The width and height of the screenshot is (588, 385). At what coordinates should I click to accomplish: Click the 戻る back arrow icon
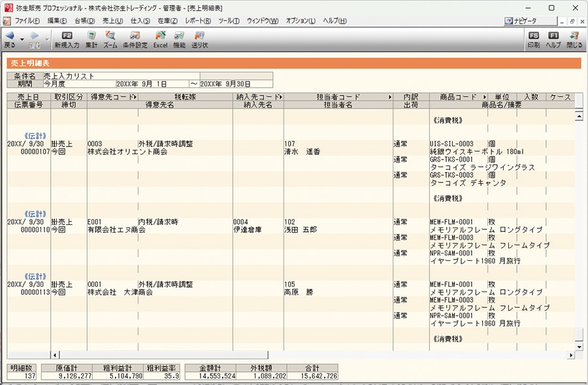click(9, 36)
